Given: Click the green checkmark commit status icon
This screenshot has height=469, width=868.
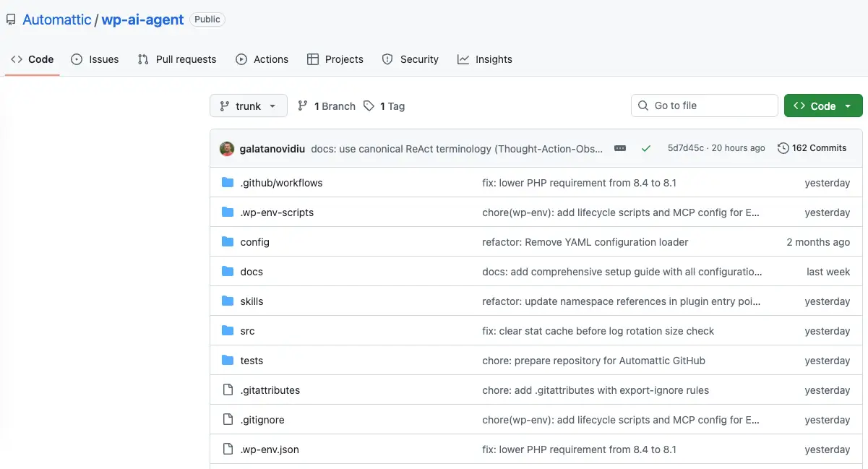Looking at the screenshot, I should [646, 147].
